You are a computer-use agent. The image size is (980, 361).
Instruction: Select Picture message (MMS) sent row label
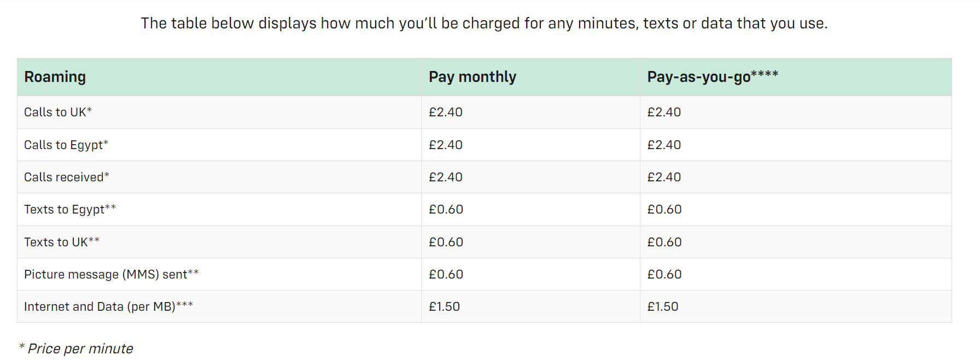click(x=112, y=274)
